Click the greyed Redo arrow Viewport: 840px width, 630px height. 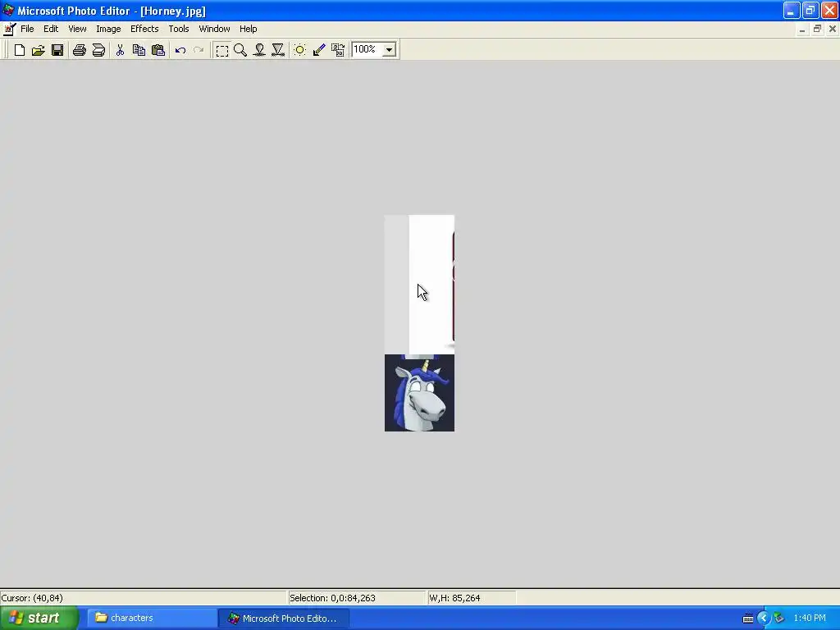[x=199, y=50]
